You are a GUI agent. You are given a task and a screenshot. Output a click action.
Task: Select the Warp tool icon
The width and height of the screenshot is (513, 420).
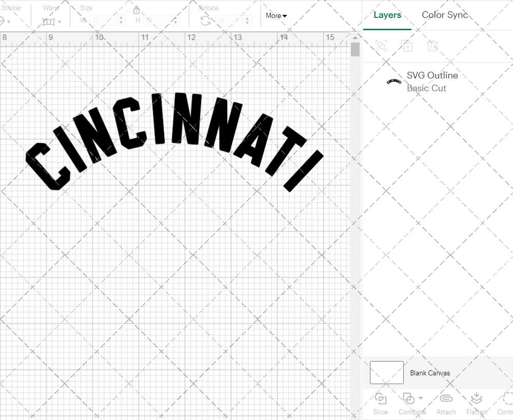point(50,21)
